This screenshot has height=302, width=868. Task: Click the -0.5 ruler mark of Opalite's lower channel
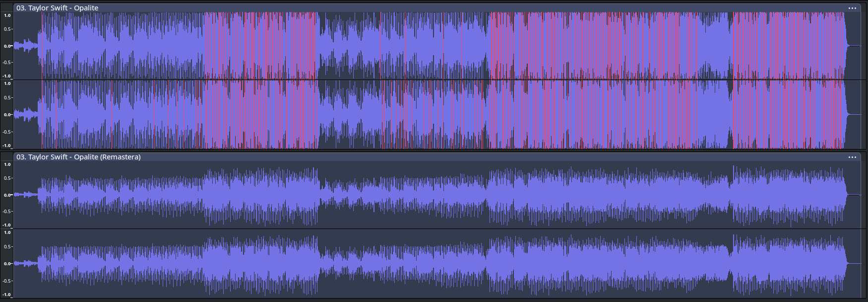pos(7,132)
